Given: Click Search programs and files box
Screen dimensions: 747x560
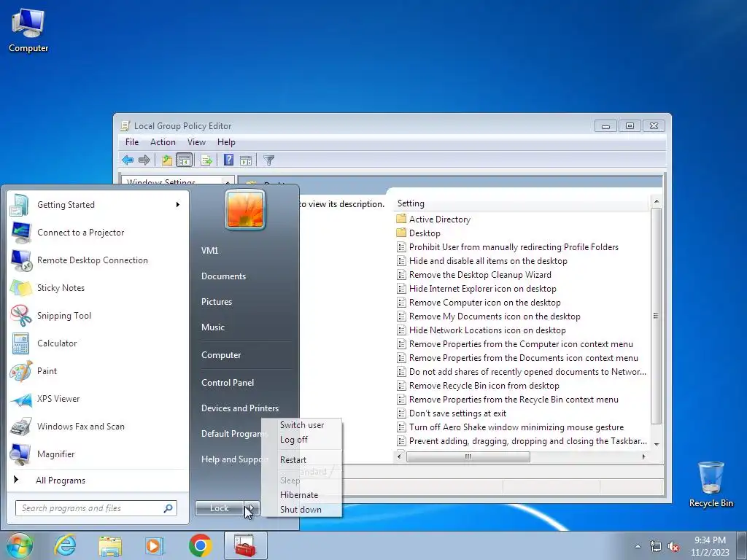Looking at the screenshot, I should point(96,508).
